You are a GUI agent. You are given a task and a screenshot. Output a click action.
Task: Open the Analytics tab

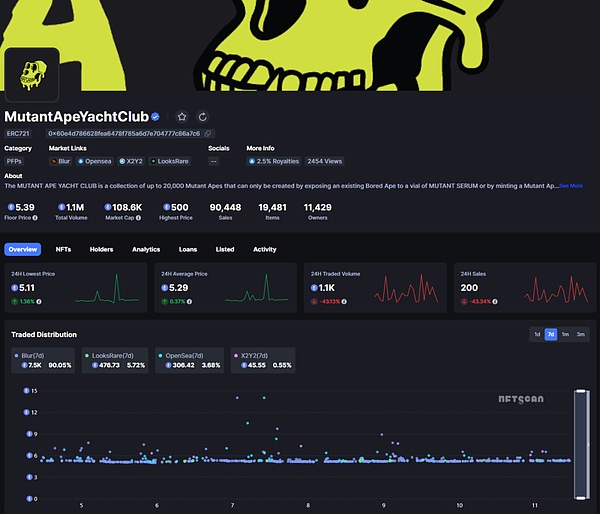pos(146,249)
